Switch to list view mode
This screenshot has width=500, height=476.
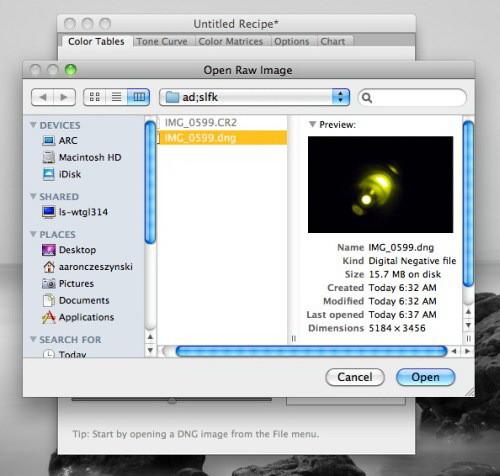coord(116,97)
